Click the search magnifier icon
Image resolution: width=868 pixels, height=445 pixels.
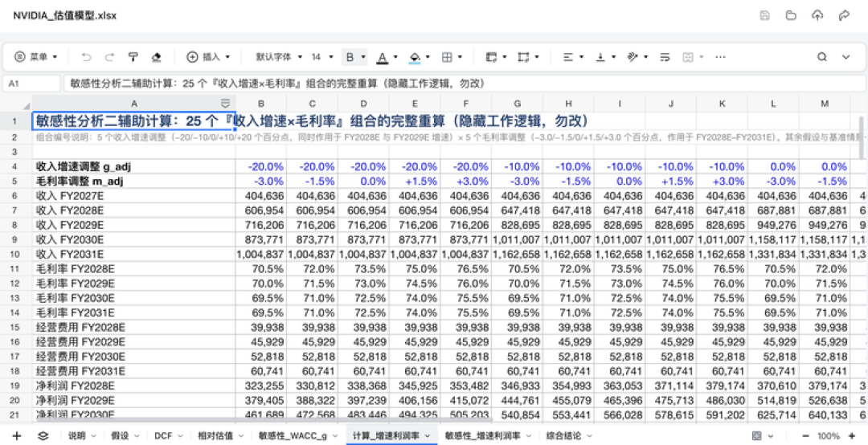(822, 57)
